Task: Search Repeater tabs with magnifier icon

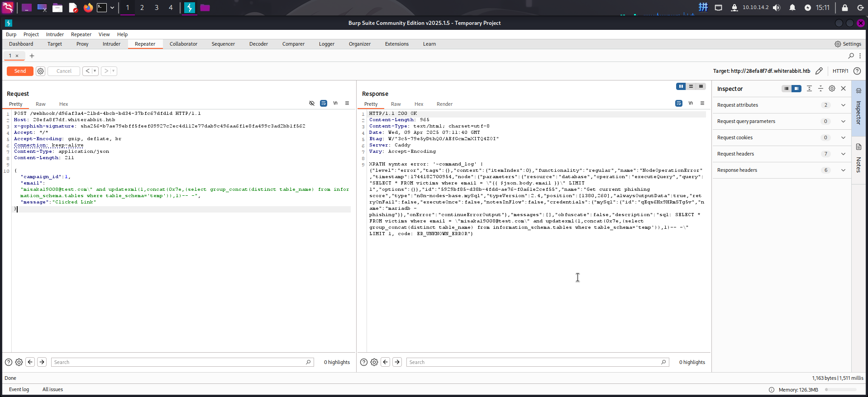Action: point(851,56)
